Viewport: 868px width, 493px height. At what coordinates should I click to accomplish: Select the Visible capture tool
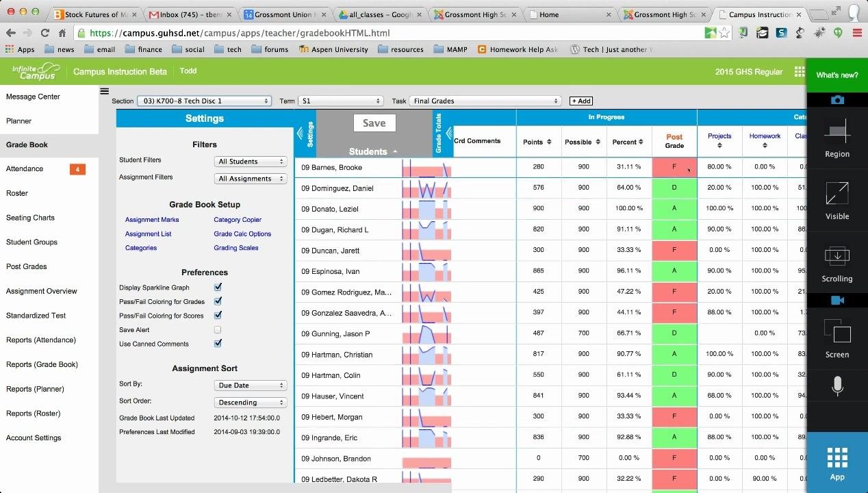tap(837, 200)
